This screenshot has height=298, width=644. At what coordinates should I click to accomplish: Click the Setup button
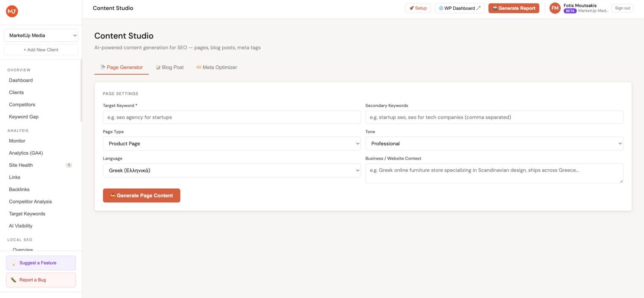(x=418, y=8)
